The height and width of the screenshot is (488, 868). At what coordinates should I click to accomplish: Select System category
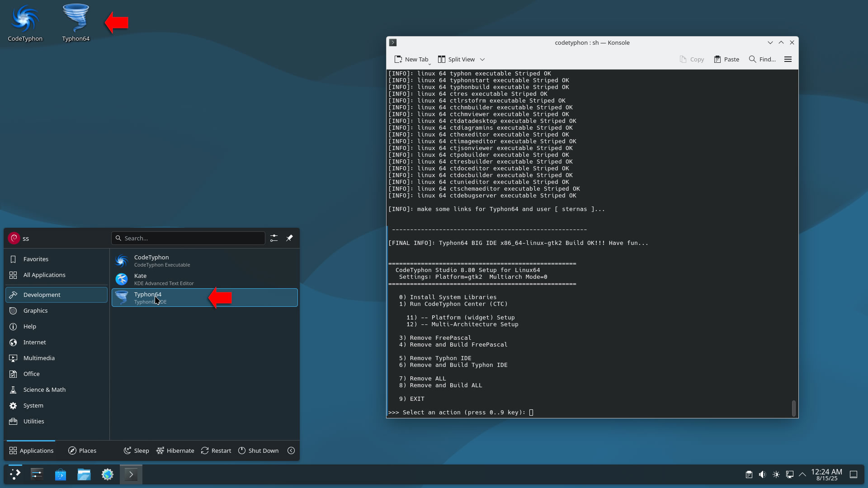pos(57,405)
